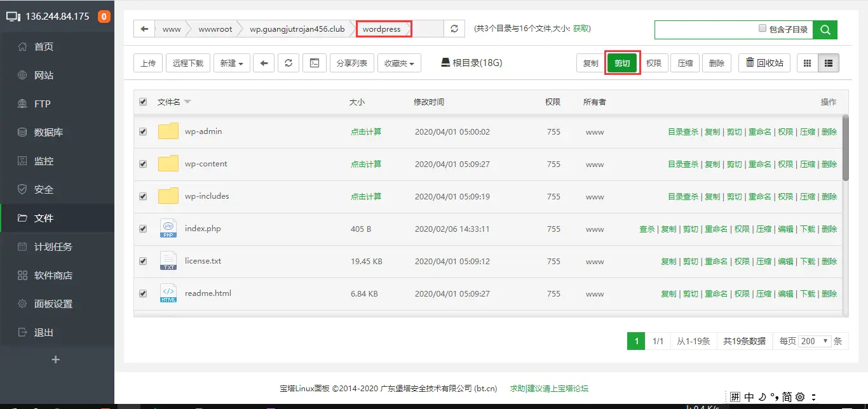Click 重命名 in the index.php row
868x409 pixels.
[x=716, y=229]
